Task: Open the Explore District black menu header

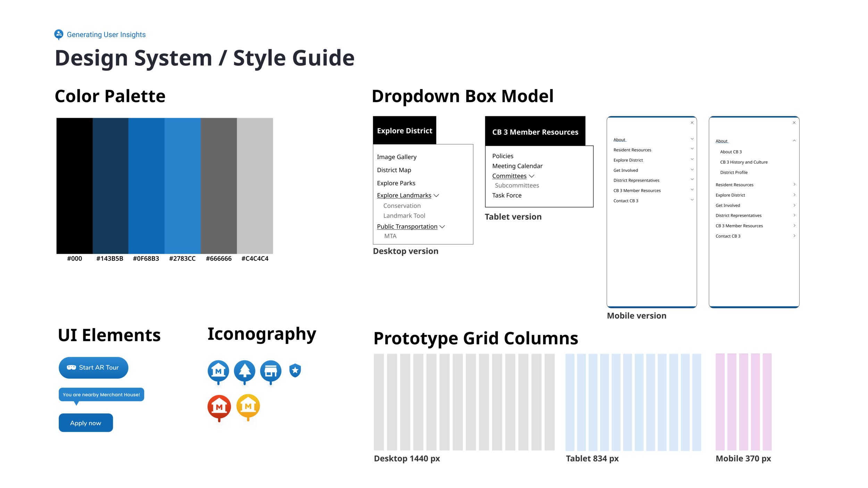Action: pyautogui.click(x=404, y=131)
